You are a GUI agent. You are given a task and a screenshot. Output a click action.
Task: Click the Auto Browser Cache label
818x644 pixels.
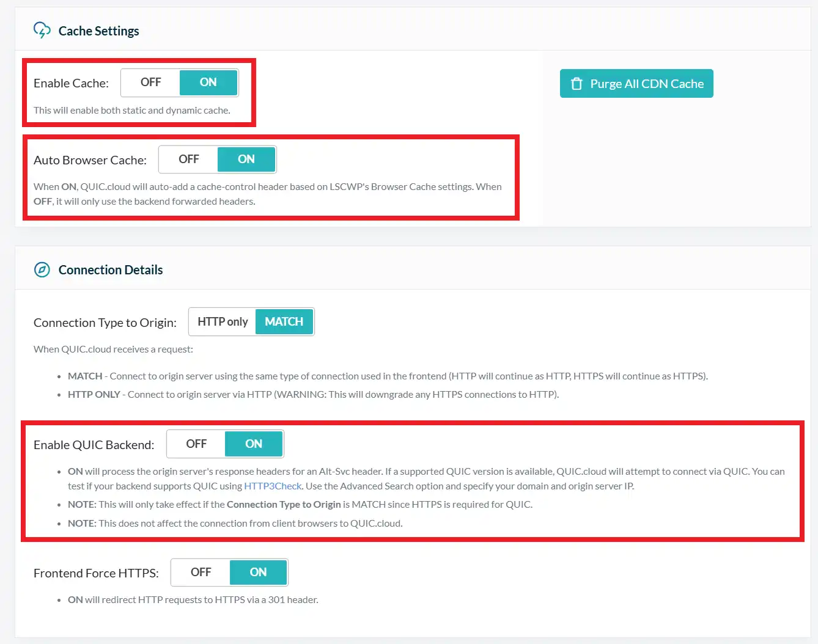coord(90,160)
